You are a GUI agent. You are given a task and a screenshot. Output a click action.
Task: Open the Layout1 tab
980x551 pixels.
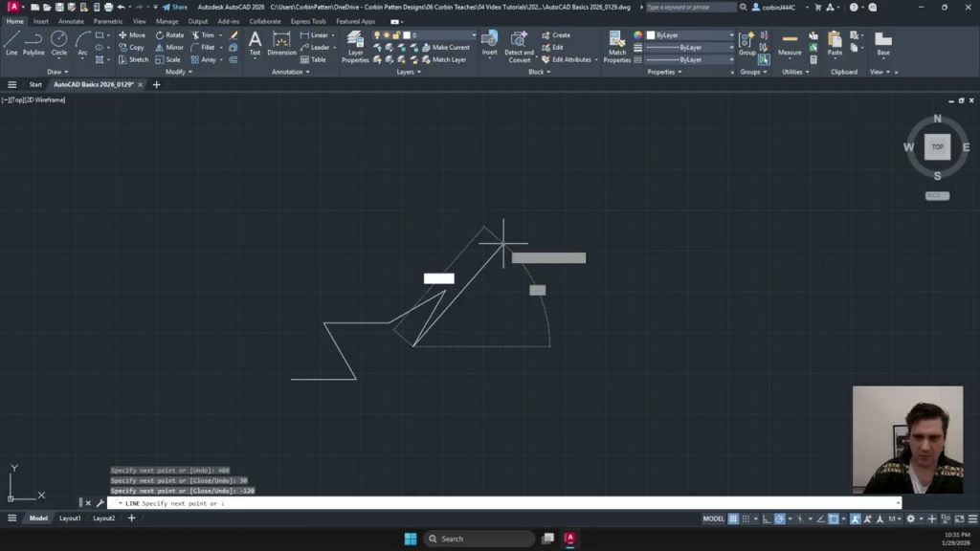coord(70,518)
